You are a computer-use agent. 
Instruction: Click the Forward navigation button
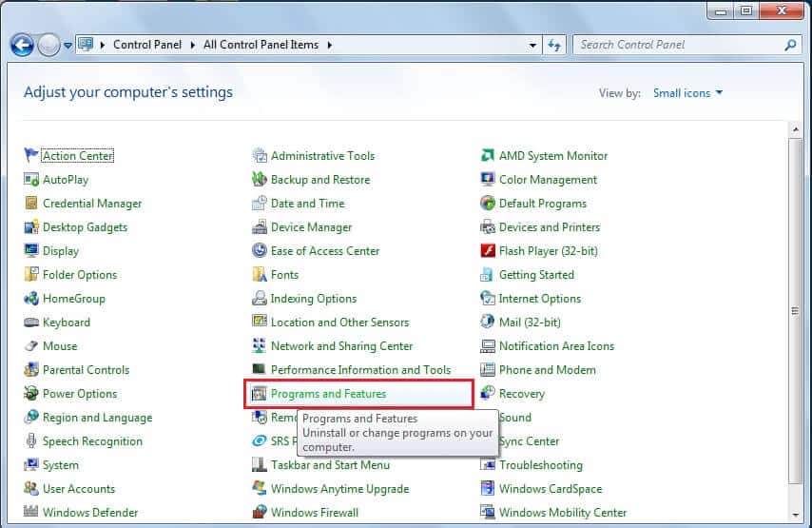pyautogui.click(x=49, y=46)
